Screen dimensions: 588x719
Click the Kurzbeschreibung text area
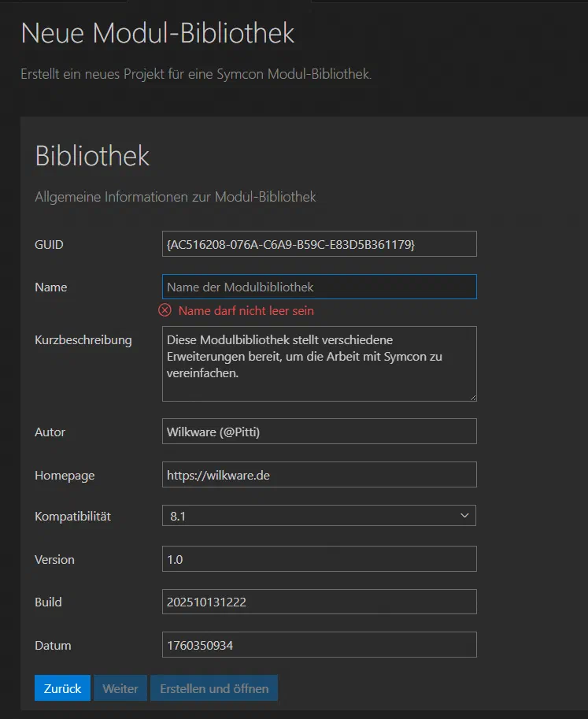pyautogui.click(x=319, y=364)
